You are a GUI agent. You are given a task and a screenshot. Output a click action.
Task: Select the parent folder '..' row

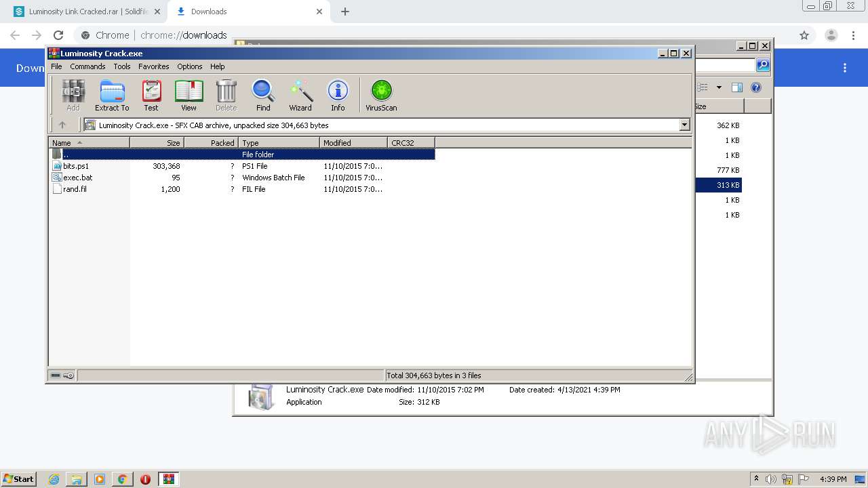coord(242,155)
